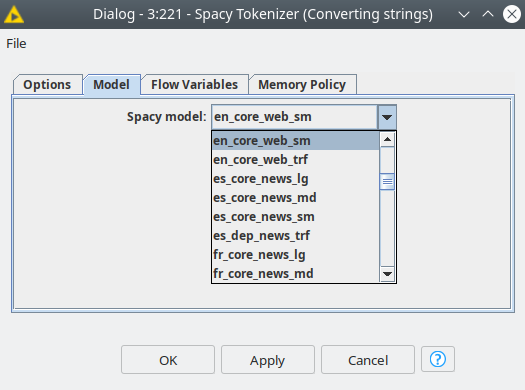This screenshot has width=525, height=390.
Task: Open the Memory Policy tab
Action: (x=302, y=85)
